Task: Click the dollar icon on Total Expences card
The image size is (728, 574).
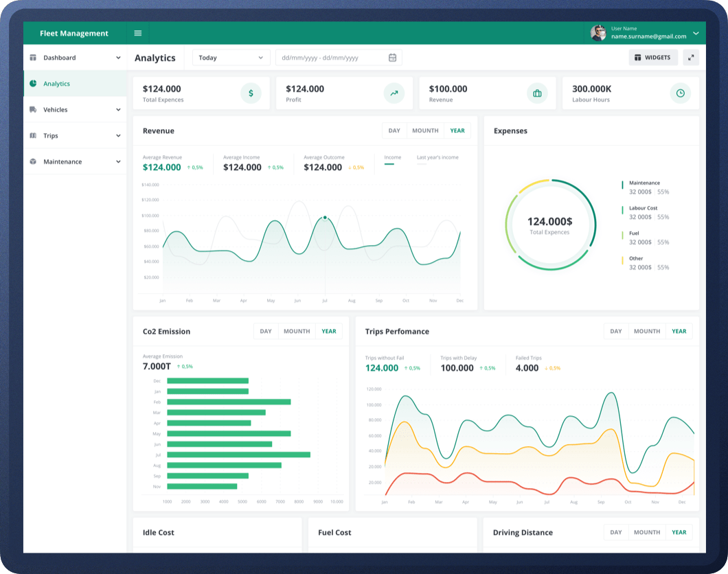Action: click(x=250, y=92)
